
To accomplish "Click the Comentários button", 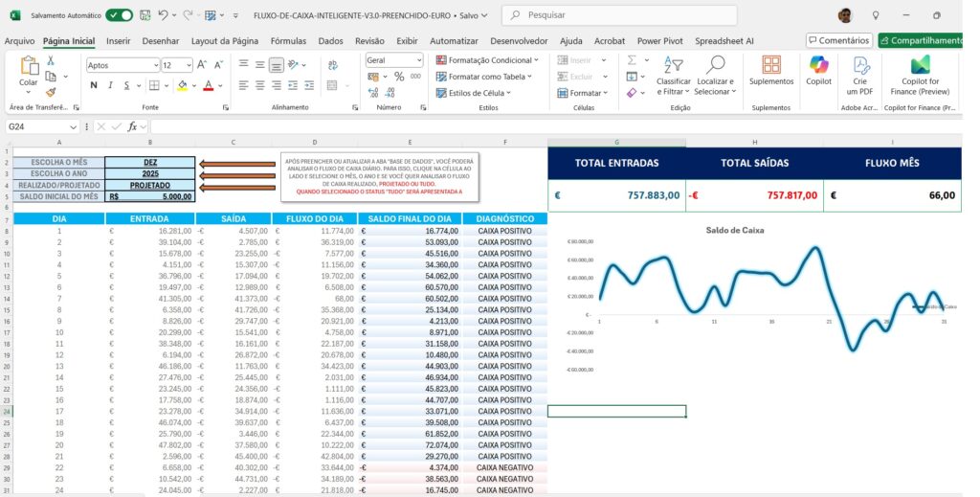I will coord(838,40).
